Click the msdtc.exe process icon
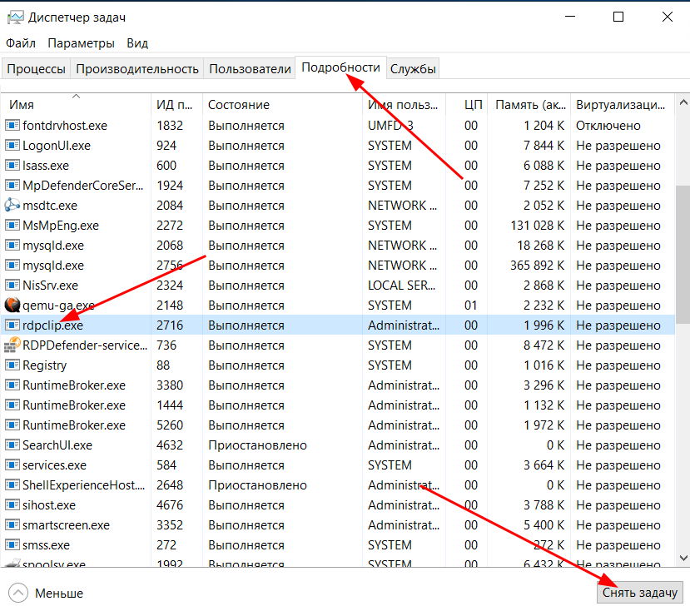Image resolution: width=690 pixels, height=616 pixels. click(x=12, y=206)
